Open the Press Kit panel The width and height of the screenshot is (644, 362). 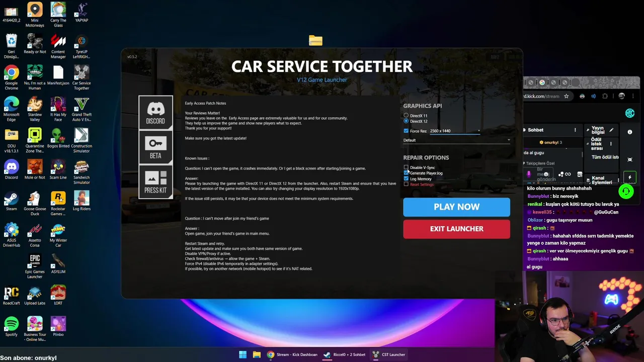[155, 182]
